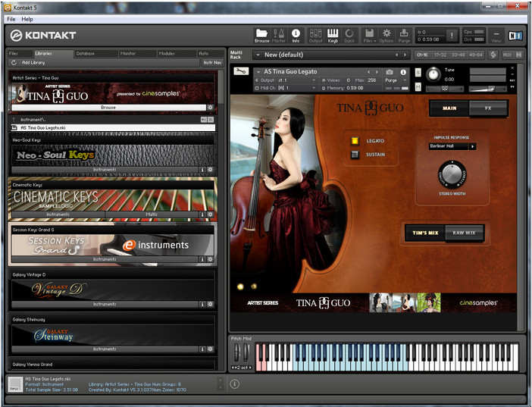The height and width of the screenshot is (407, 532).
Task: Open Multi Rack preset dropdown arrow
Action: pos(258,55)
